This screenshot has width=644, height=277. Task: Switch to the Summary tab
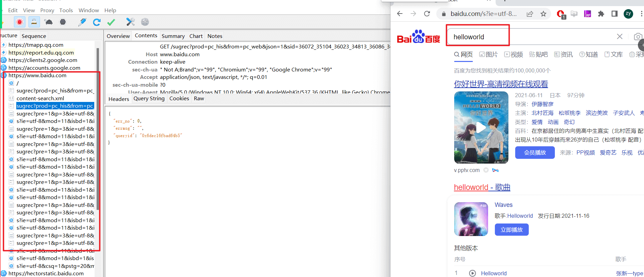point(173,36)
